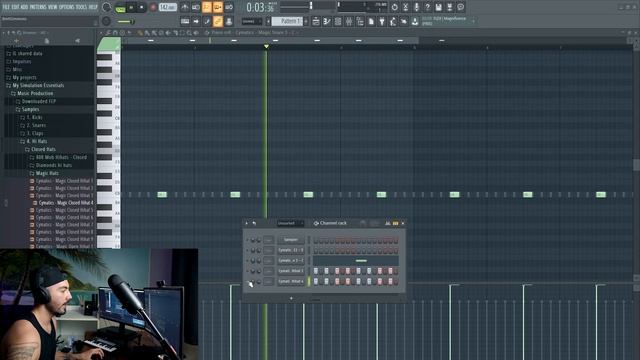Click the Stop transport button

point(142,7)
